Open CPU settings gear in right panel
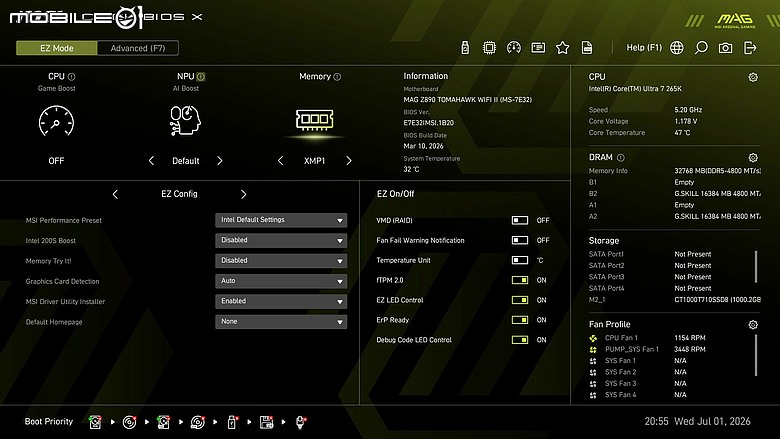 (753, 77)
